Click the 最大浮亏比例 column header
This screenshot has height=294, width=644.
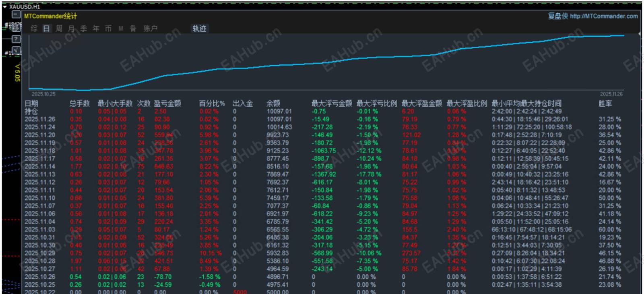click(377, 104)
